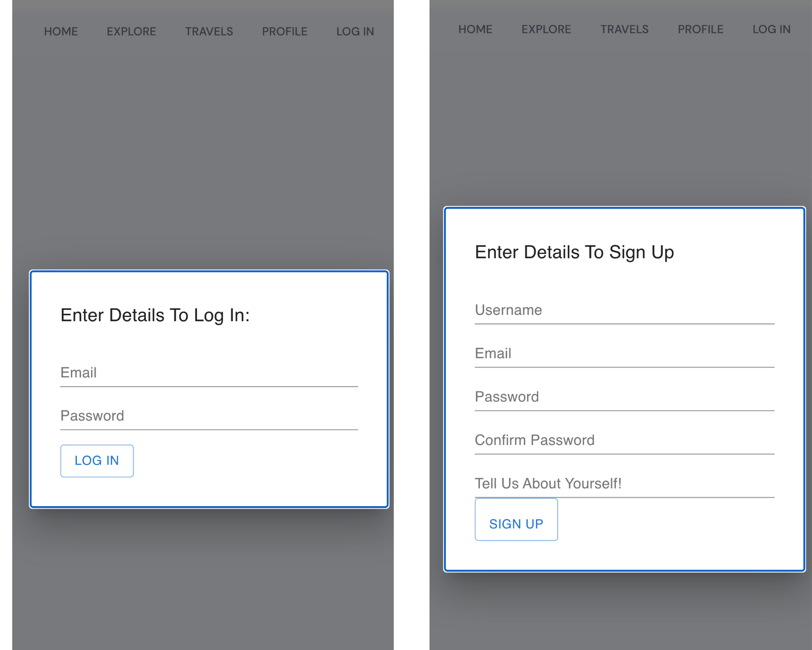812x650 pixels.
Task: Click the Tell Us About Yourself field
Action: click(624, 483)
